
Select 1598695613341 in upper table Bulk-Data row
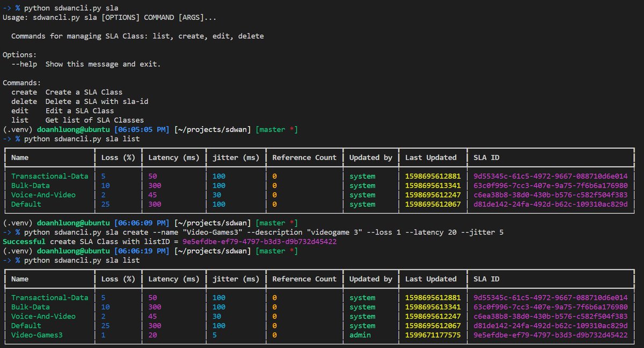coord(433,185)
